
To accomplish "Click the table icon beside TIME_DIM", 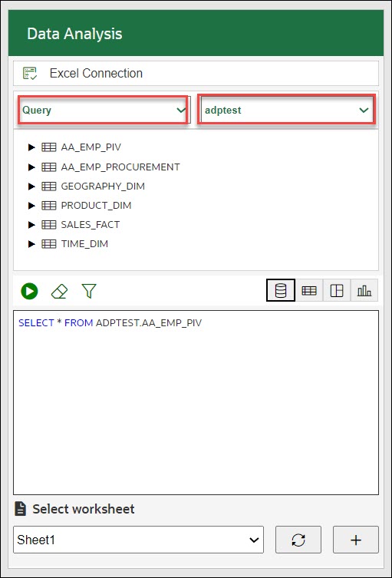I will [x=49, y=243].
